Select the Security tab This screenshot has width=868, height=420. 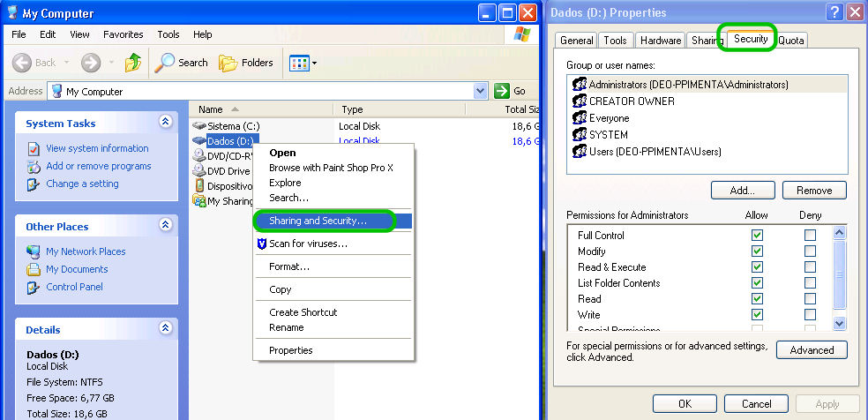[751, 39]
